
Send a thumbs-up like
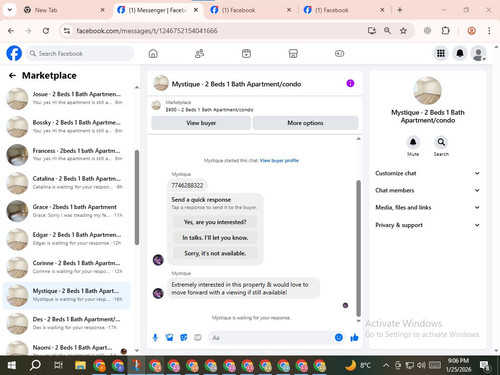coord(354,338)
